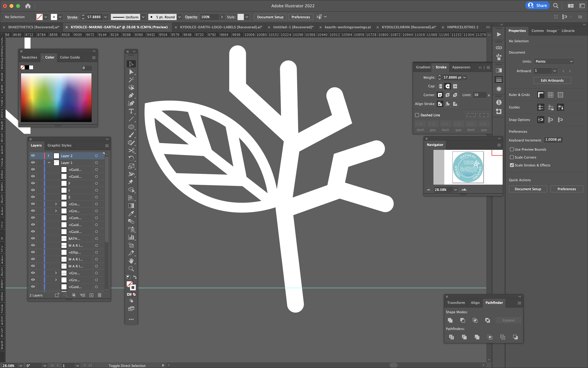Image resolution: width=588 pixels, height=368 pixels.
Task: Pick a color from the Color spectrum
Action: pos(56,98)
